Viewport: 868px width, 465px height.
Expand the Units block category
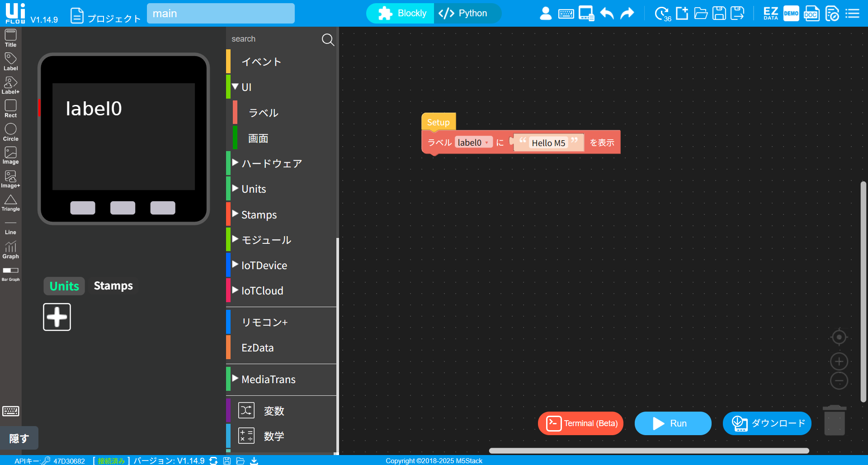235,188
